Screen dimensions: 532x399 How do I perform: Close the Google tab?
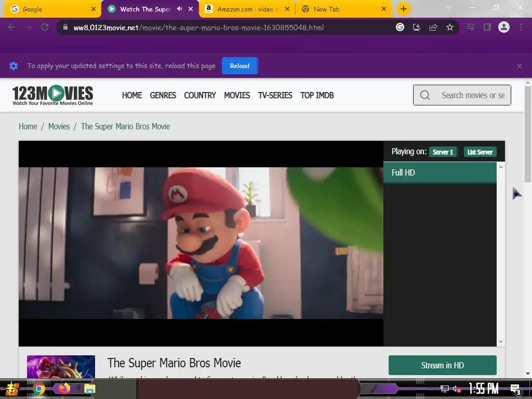click(x=94, y=9)
